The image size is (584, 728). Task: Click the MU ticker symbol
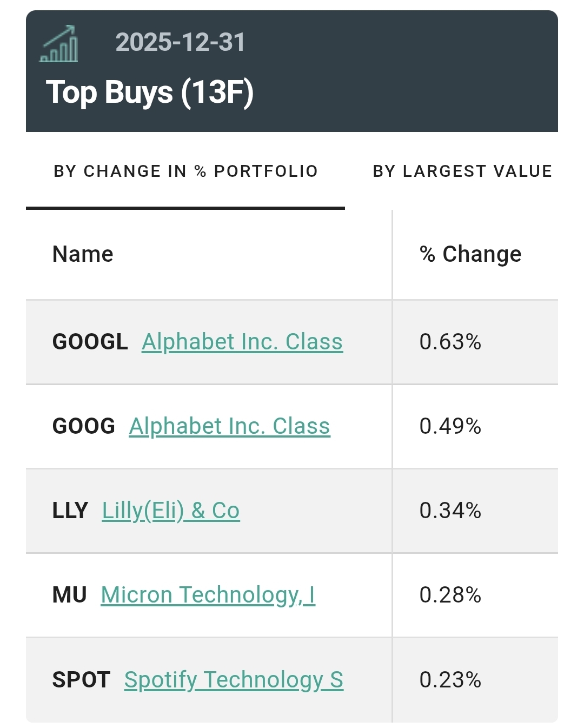70,595
